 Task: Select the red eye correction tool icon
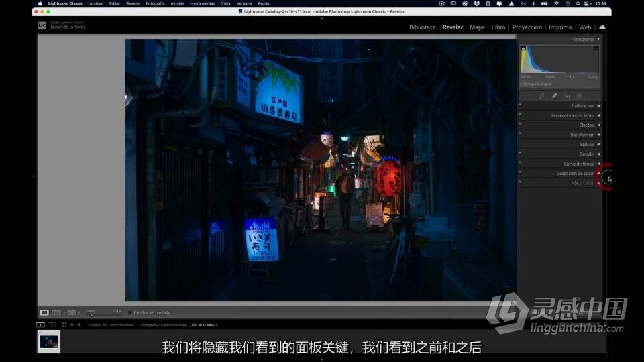[568, 96]
